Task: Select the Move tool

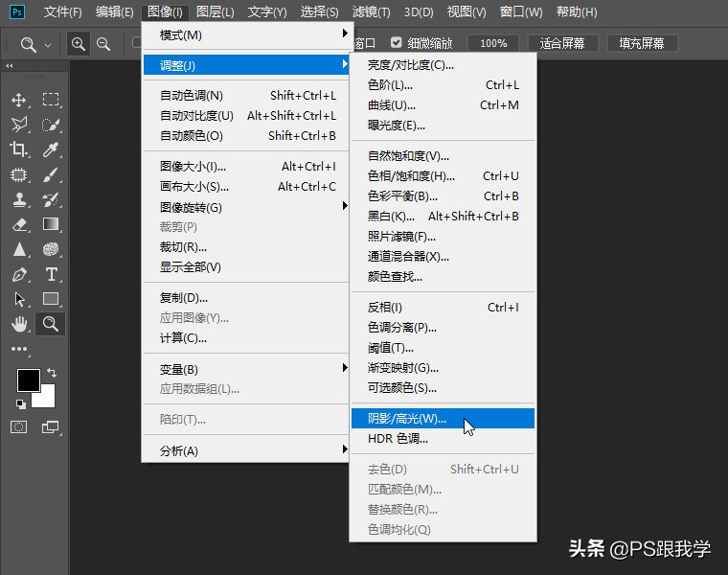Action: click(x=19, y=100)
